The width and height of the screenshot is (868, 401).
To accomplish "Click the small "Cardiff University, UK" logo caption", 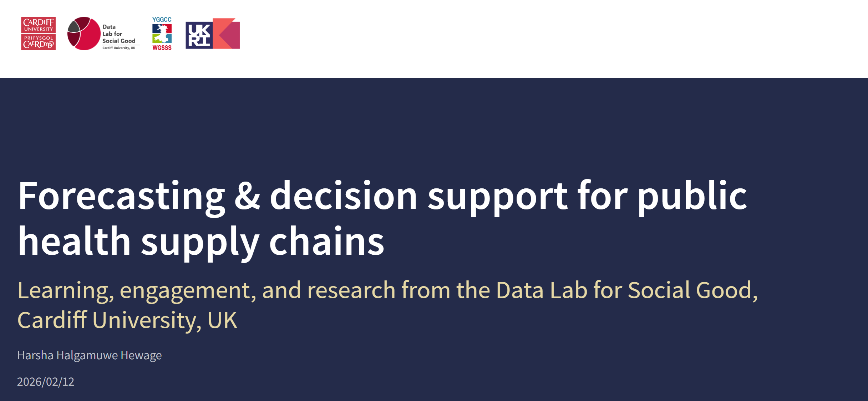I will pos(119,48).
